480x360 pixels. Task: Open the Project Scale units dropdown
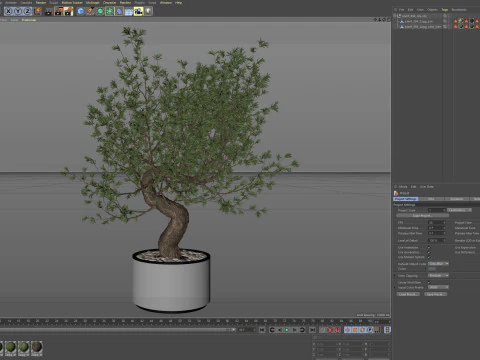459,210
